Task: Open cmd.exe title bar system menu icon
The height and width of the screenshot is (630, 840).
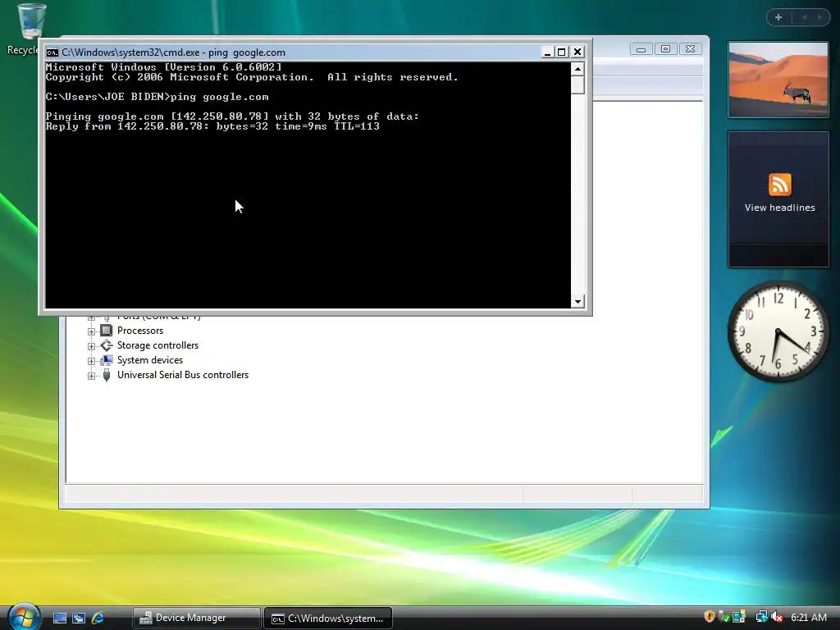Action: (52, 52)
